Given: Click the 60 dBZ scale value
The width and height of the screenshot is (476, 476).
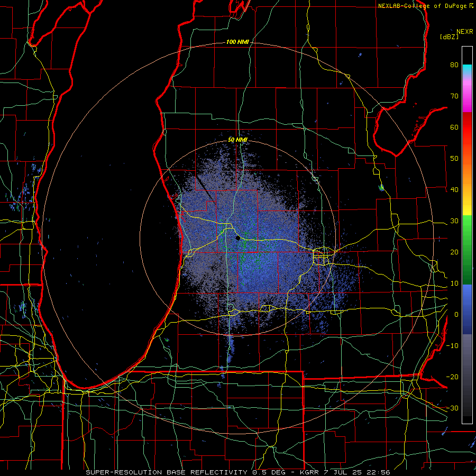Looking at the screenshot, I should pyautogui.click(x=454, y=127).
